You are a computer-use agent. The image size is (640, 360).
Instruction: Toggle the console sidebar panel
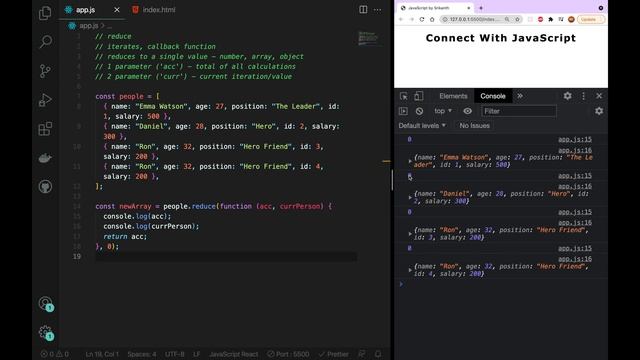pyautogui.click(x=403, y=111)
